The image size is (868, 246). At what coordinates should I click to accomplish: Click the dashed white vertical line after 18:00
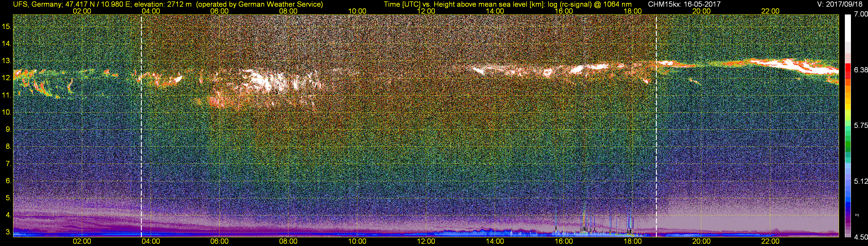[x=656, y=125]
